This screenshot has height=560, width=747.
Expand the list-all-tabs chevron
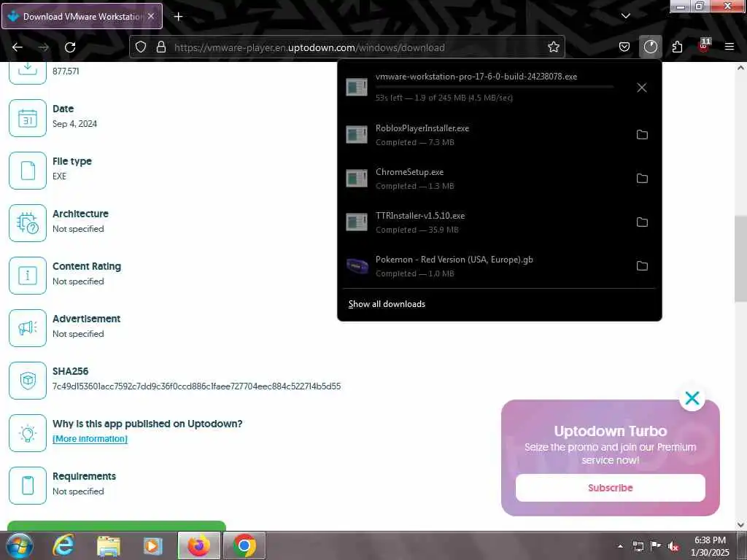[x=625, y=16]
